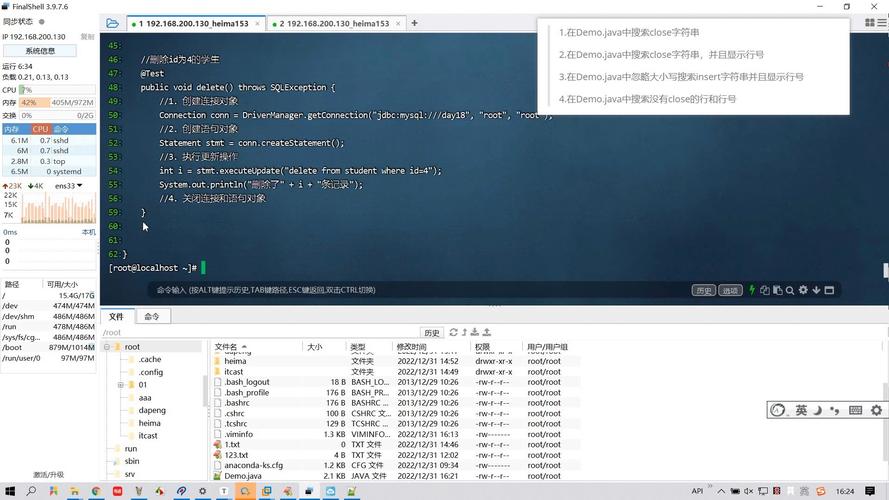Select .cache in the folder tree

click(x=150, y=359)
